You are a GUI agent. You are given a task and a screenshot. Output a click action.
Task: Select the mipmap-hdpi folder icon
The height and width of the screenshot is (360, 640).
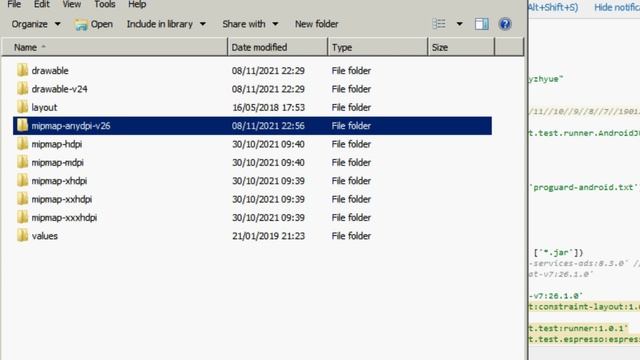coord(22,144)
